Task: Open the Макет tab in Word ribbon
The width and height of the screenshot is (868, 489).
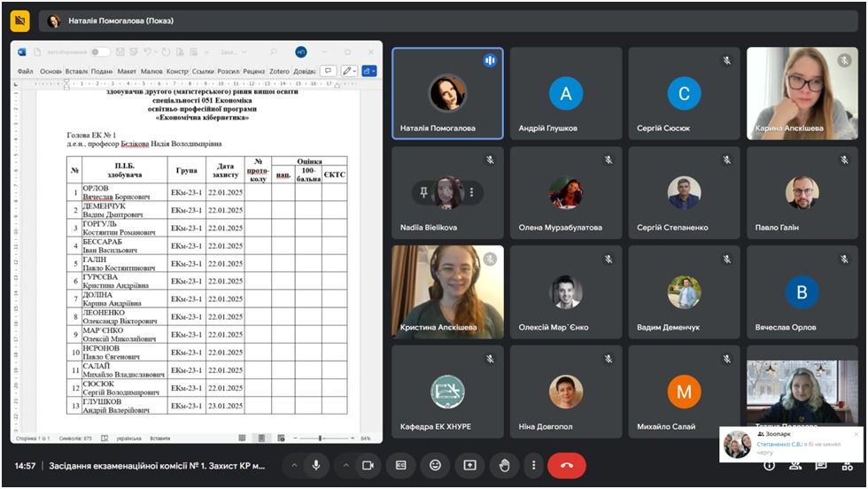Action: pyautogui.click(x=127, y=71)
